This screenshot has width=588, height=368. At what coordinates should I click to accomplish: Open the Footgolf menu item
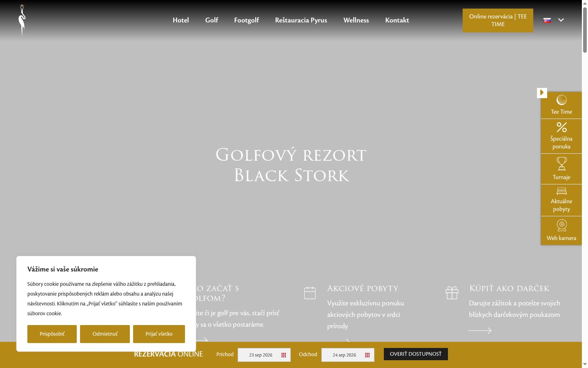point(247,20)
